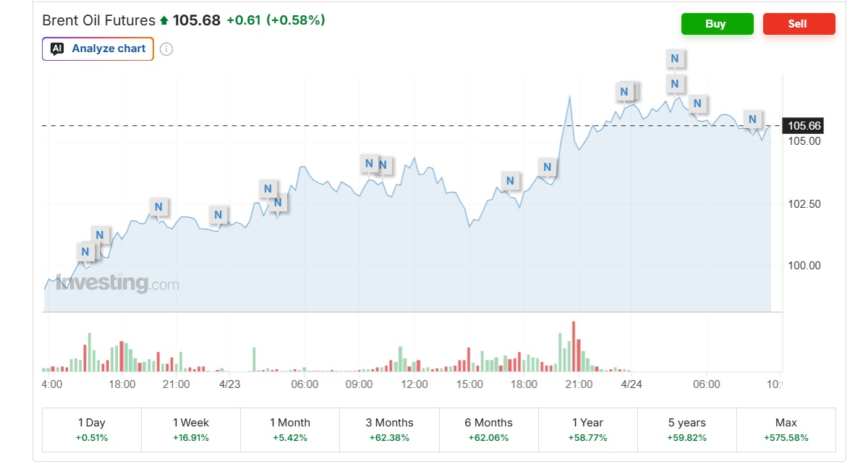Select the 1 Month time range
The width and height of the screenshot is (868, 472).
(290, 430)
